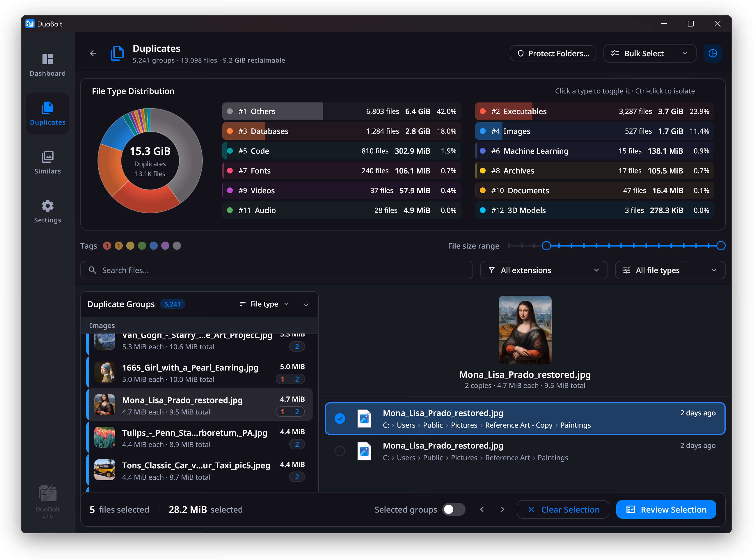Click the file icon of the Reference Art - Copy entry

click(364, 419)
